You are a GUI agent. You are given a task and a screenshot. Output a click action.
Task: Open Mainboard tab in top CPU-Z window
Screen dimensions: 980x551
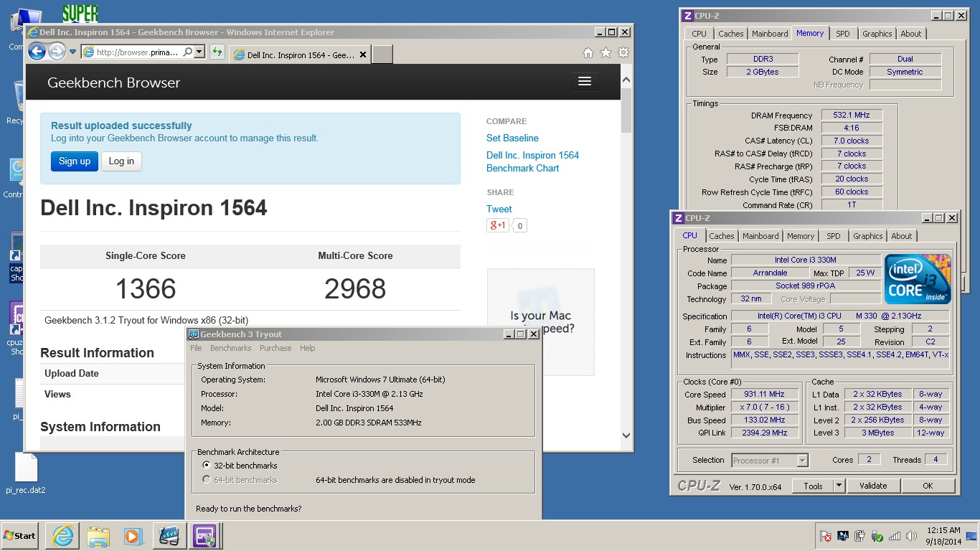(770, 34)
